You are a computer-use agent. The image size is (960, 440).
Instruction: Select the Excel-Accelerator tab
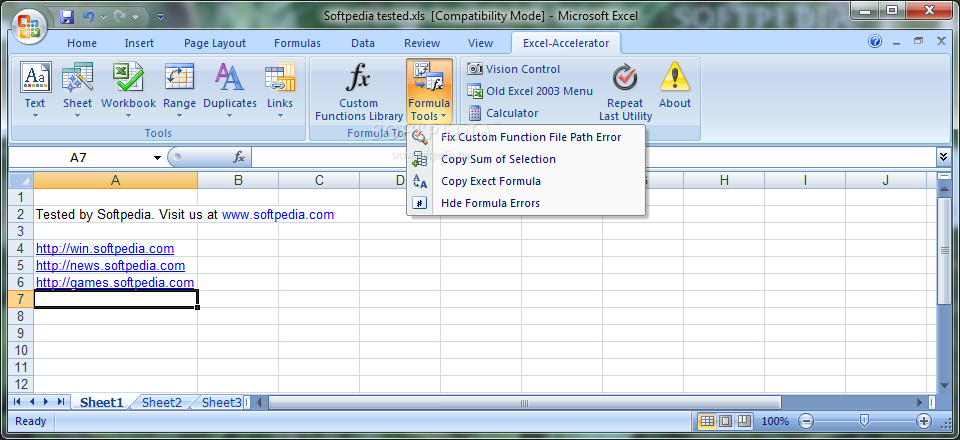[566, 43]
